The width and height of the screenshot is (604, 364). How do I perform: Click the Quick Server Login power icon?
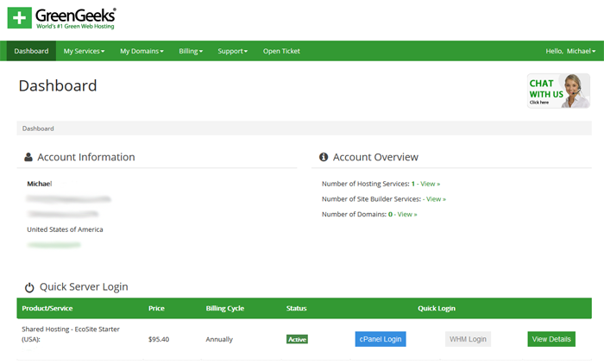tap(29, 287)
